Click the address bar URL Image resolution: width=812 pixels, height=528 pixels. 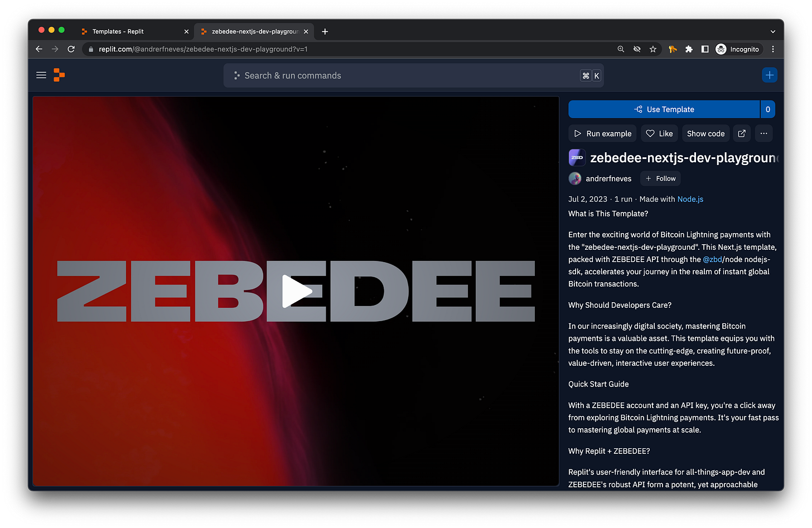203,49
